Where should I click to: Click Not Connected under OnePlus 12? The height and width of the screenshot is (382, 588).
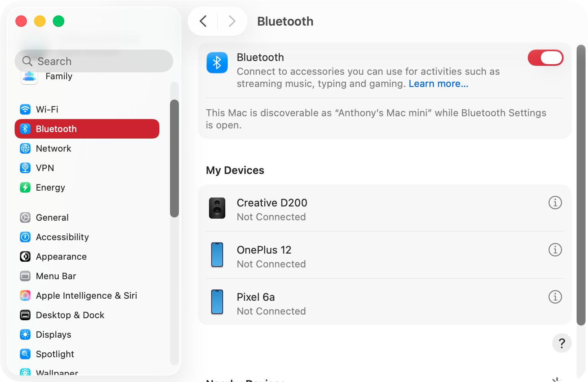click(271, 264)
